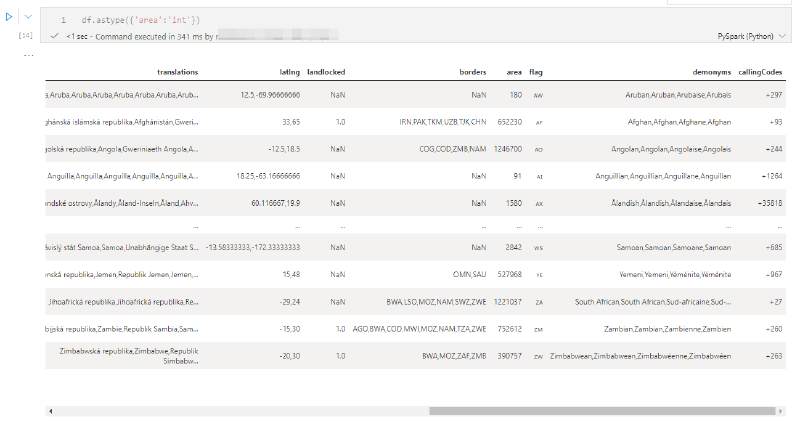Screen dimensions: 800x422
Task: Click the green execution success checkmark
Action: tap(55, 36)
